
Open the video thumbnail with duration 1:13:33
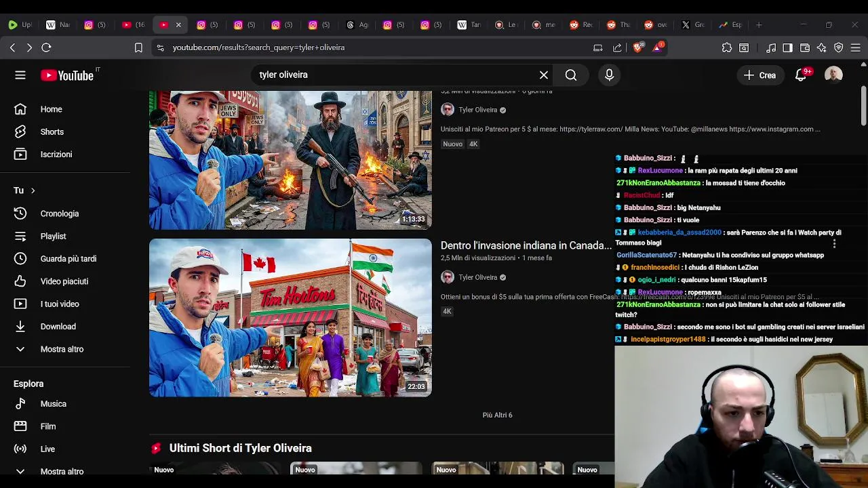pos(290,160)
